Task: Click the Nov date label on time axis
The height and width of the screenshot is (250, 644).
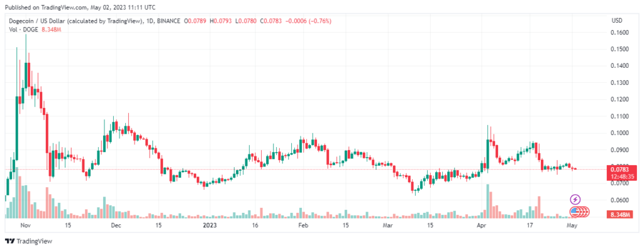Action: 26,226
